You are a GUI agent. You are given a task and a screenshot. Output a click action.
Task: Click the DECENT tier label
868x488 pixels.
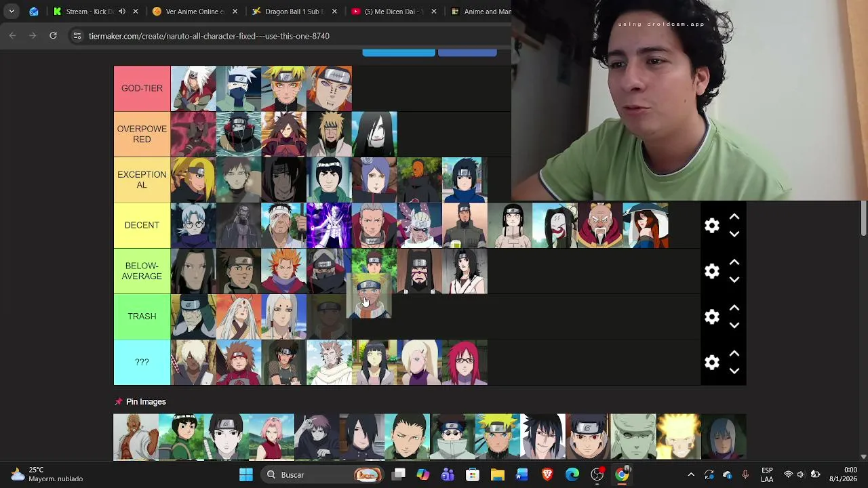pyautogui.click(x=142, y=225)
